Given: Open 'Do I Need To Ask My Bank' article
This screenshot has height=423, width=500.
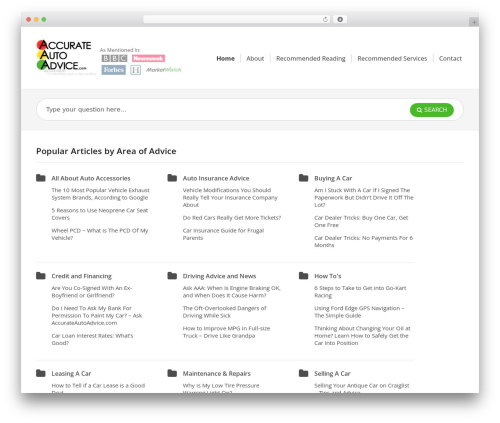Looking at the screenshot, I should [97, 315].
